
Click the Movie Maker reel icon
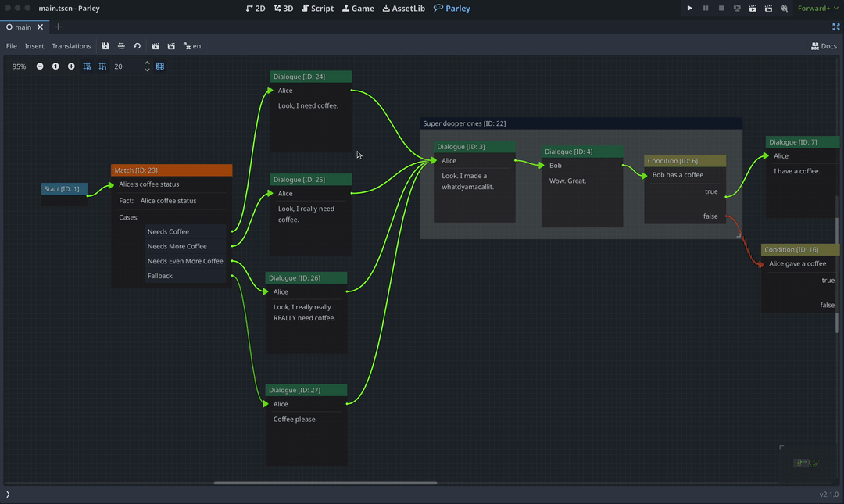[x=784, y=9]
